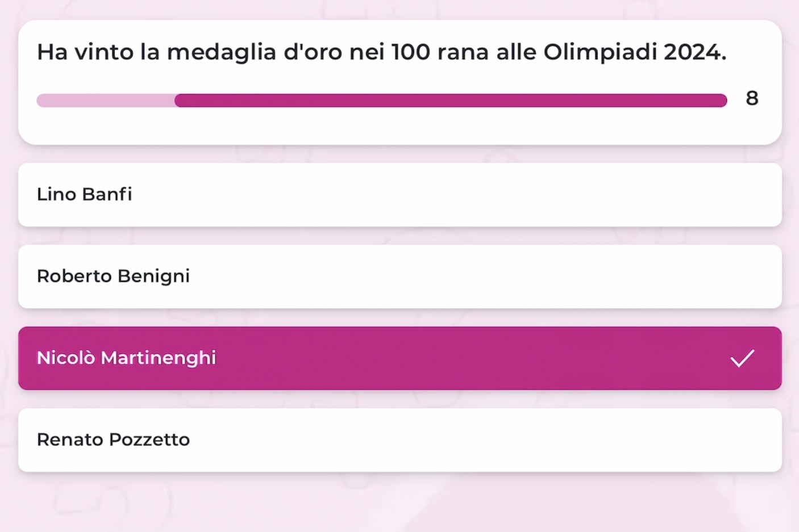Click the "Roberto Benigni" name label
The height and width of the screenshot is (532, 799).
point(113,277)
